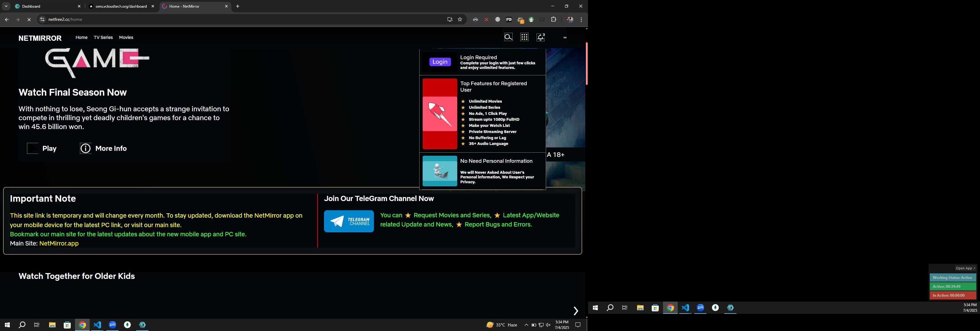
Task: Click Join Our TeleGram Channel Now heading
Action: pyautogui.click(x=379, y=199)
